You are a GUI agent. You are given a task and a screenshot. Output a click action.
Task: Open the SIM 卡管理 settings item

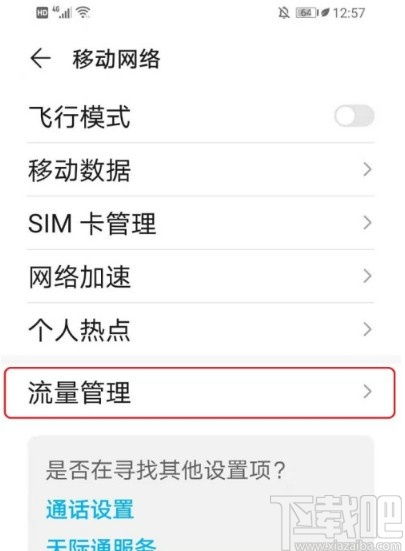(200, 223)
